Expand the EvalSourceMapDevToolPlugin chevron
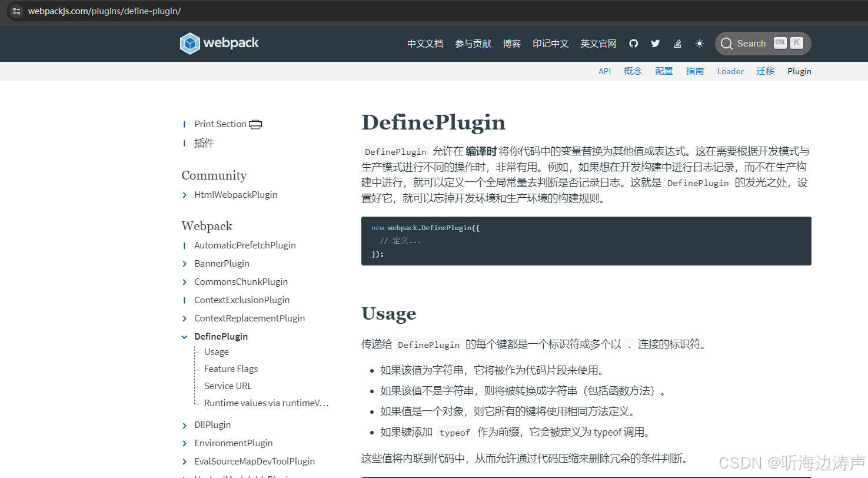 (x=185, y=462)
